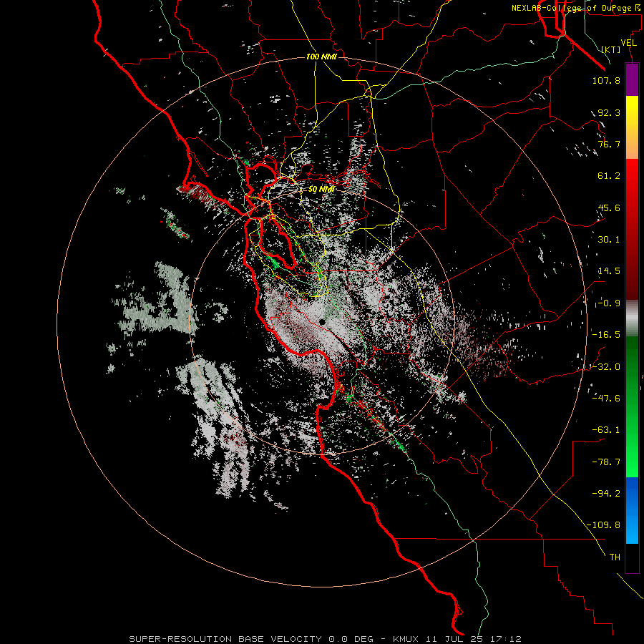Click the purple segment of the color bar

pos(632,79)
